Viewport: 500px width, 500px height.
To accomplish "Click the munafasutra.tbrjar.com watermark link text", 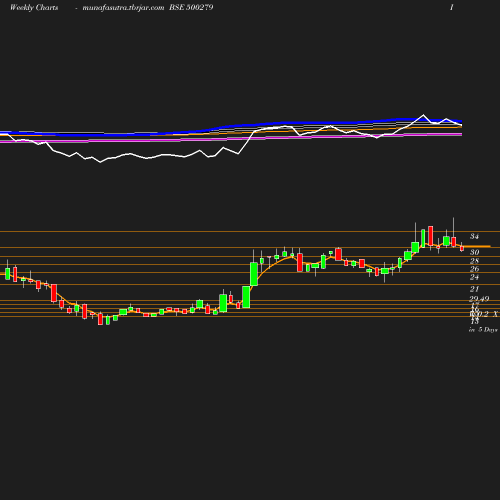I will [x=123, y=7].
